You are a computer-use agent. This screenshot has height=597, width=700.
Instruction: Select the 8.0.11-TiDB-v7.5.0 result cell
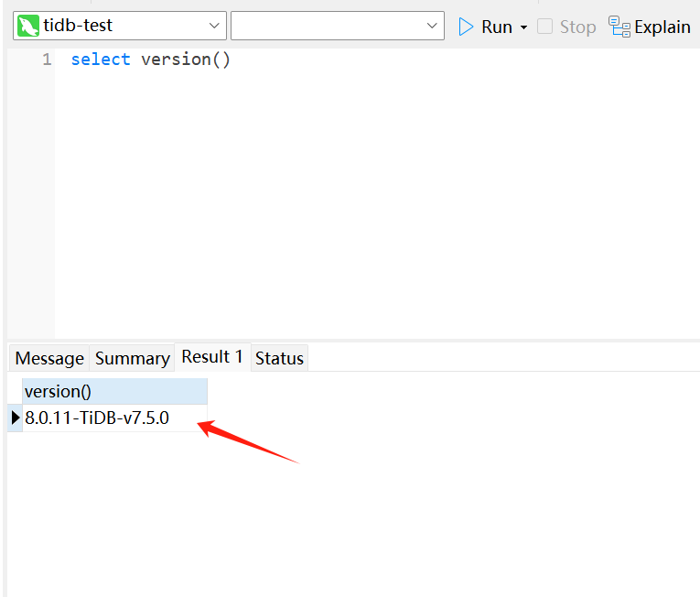(x=114, y=418)
